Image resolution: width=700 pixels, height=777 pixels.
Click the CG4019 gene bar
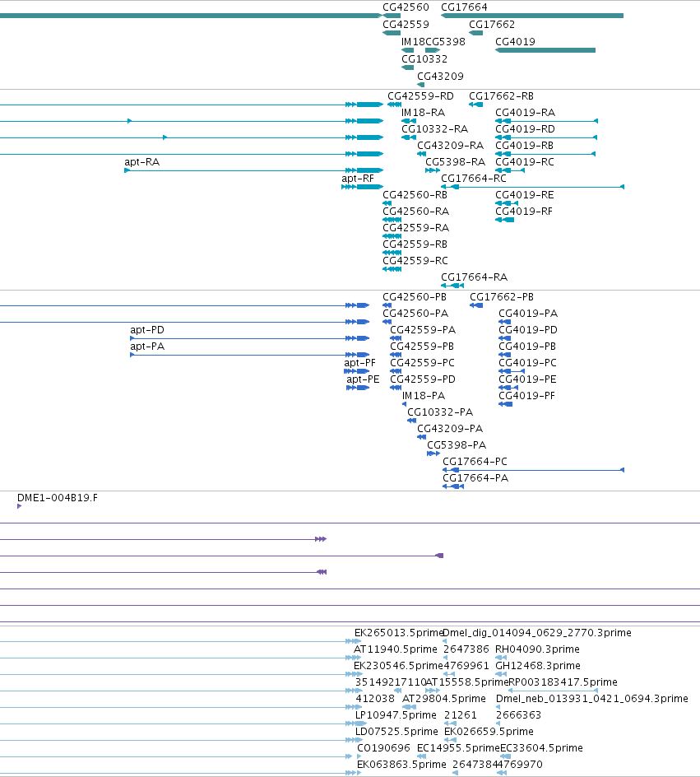545,50
